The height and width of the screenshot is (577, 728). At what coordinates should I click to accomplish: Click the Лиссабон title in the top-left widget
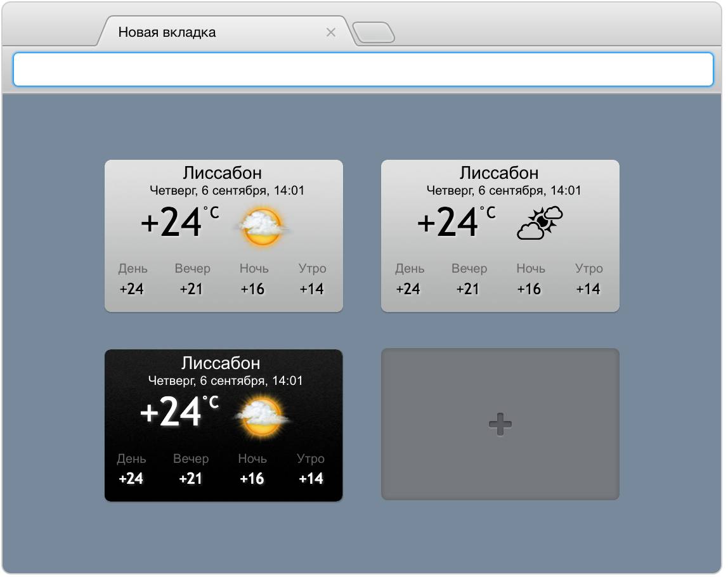(222, 172)
